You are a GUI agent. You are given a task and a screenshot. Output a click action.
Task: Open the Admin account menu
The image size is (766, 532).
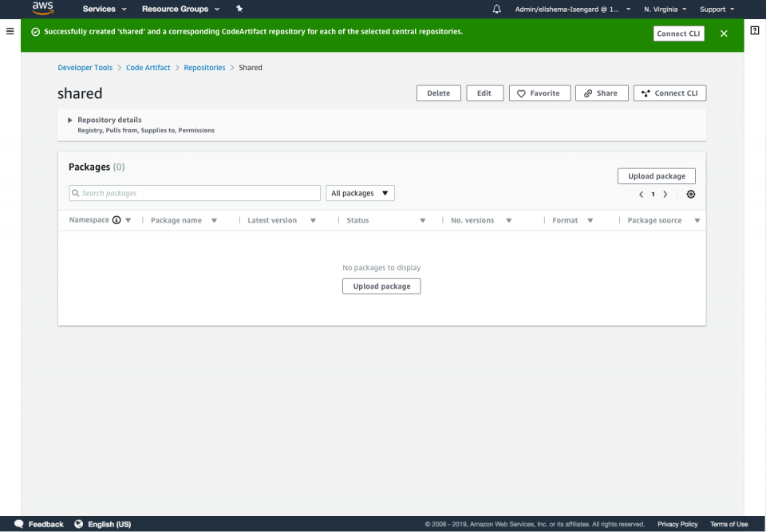[x=573, y=10]
